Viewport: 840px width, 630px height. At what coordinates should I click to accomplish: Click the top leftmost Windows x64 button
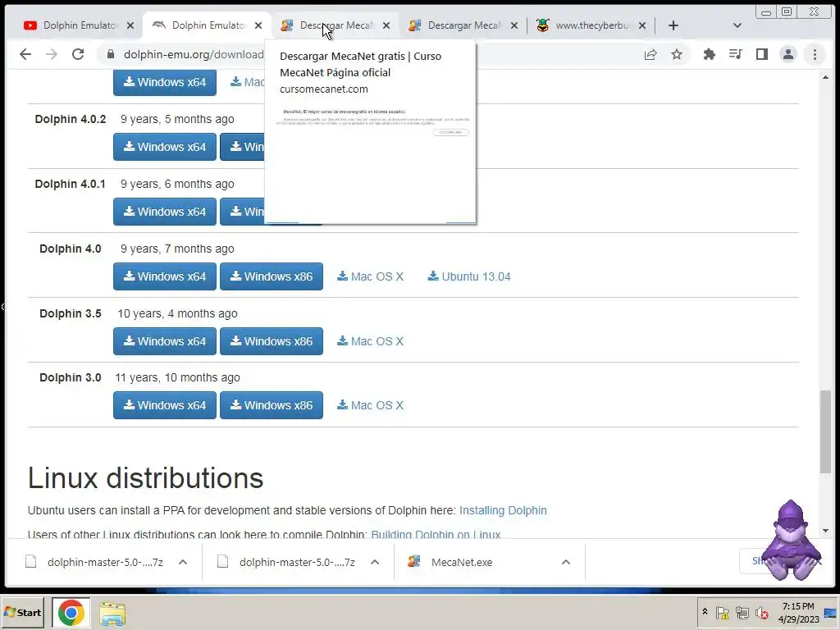pos(164,83)
